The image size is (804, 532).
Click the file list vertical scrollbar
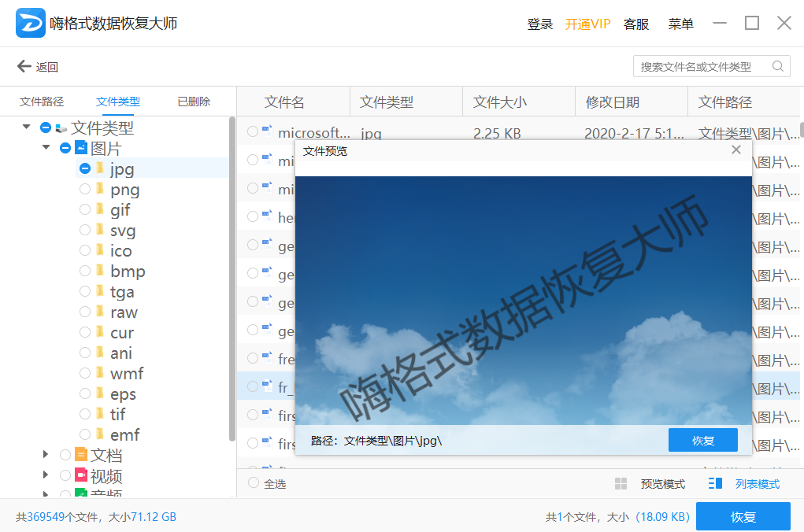[801, 130]
